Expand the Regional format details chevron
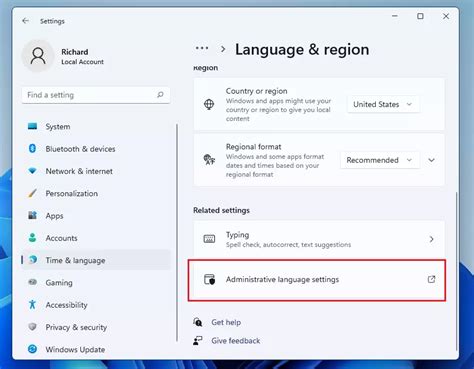This screenshot has width=474, height=369. [431, 160]
